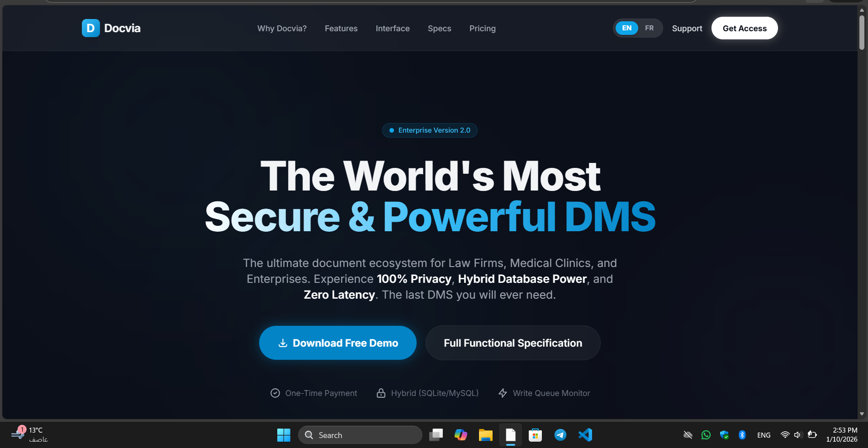868x448 pixels.
Task: Click the Enterprise Version 2.0 badge
Action: 430,130
